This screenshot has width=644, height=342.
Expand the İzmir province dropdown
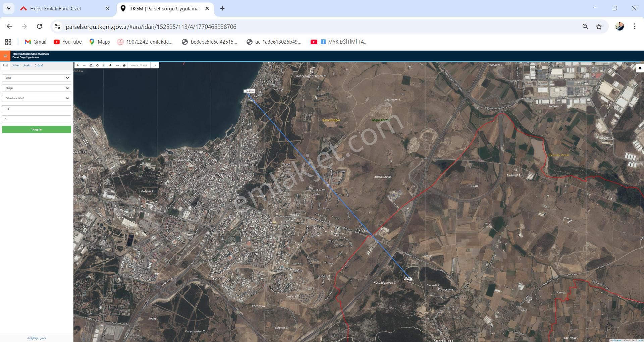pyautogui.click(x=36, y=78)
